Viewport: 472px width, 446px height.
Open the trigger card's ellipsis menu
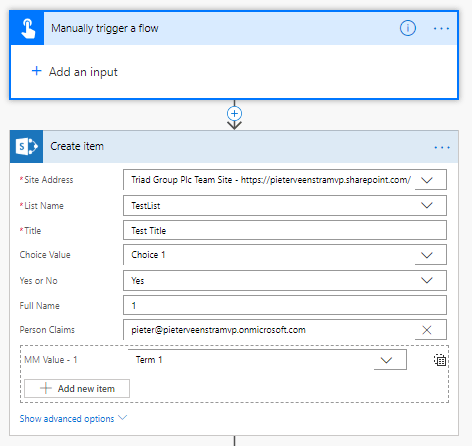(441, 29)
